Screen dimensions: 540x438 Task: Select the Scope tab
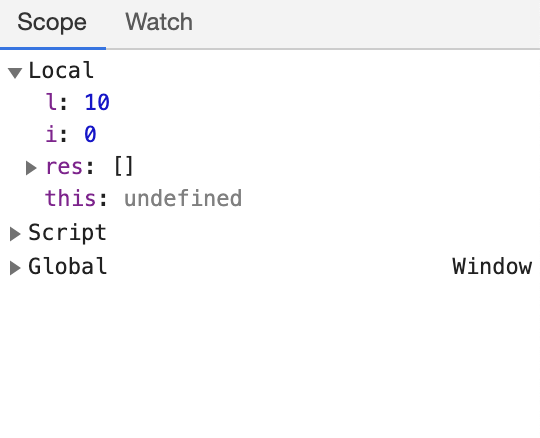click(x=52, y=22)
